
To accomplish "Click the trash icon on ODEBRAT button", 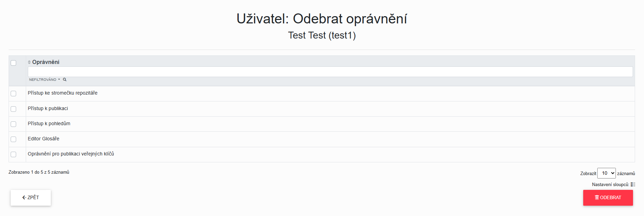I will tap(597, 197).
